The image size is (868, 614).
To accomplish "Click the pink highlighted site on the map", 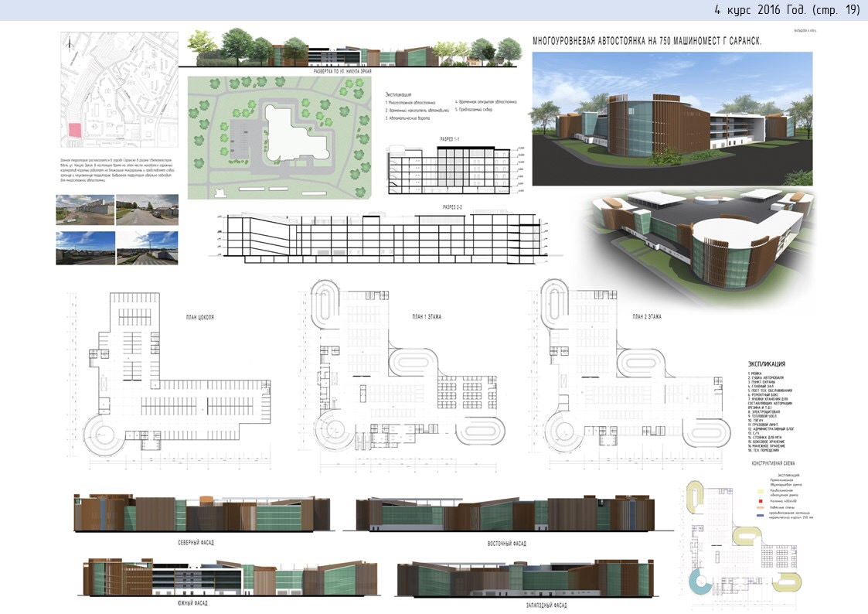I will (x=76, y=130).
